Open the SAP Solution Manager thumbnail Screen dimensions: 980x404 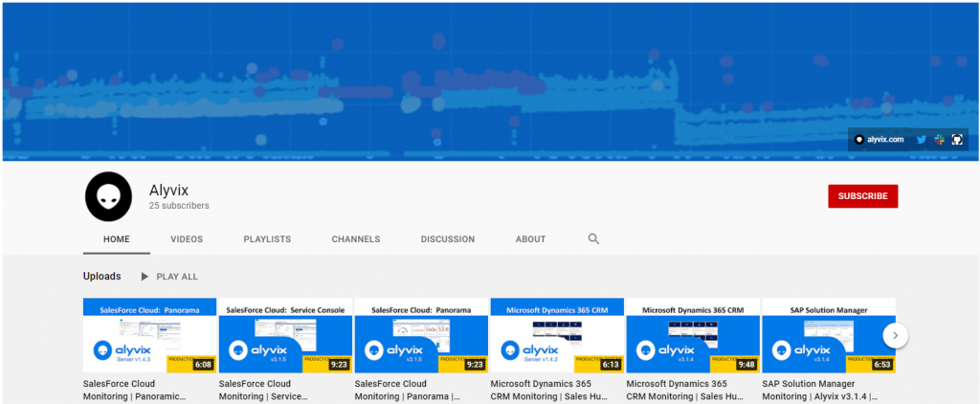pyautogui.click(x=829, y=335)
